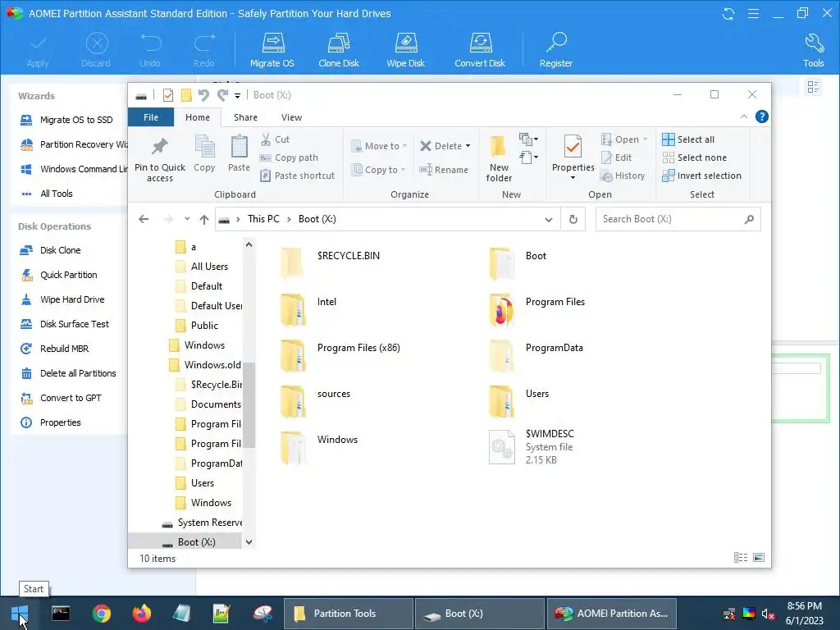Launch Firefox from the taskbar

142,614
